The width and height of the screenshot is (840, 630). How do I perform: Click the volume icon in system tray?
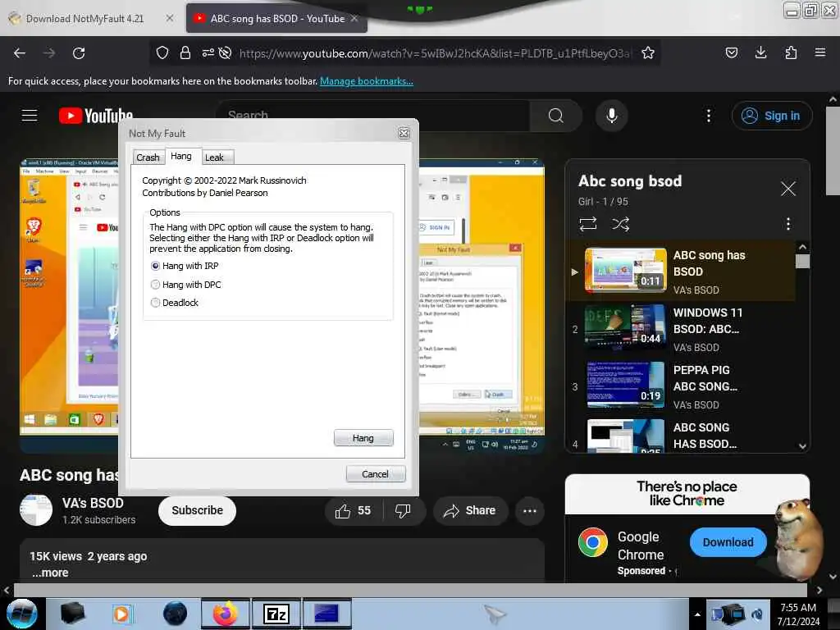(x=757, y=614)
